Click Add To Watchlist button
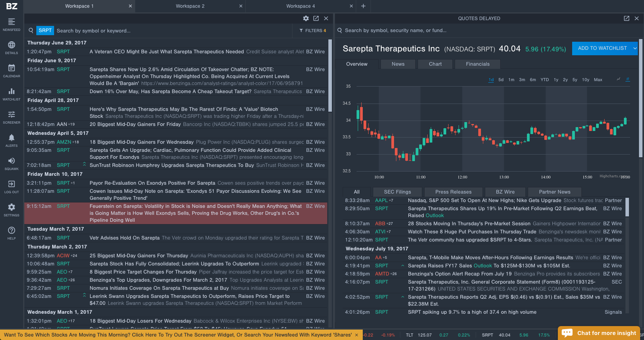 [602, 48]
